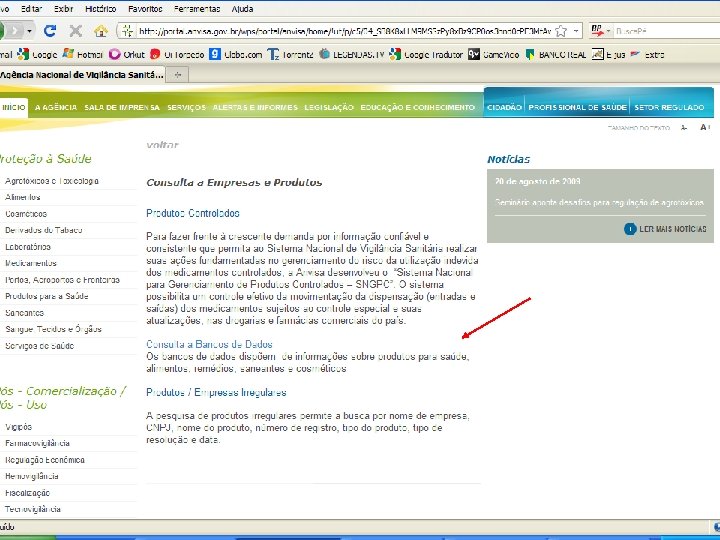Open the Google bookmark
The image size is (720, 540).
pos(38,55)
